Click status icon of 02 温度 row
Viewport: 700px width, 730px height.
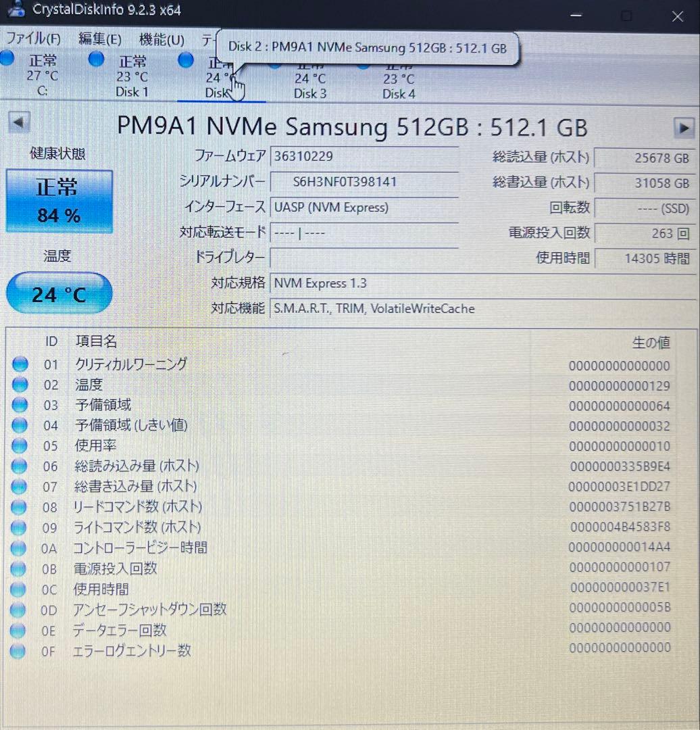pyautogui.click(x=20, y=385)
